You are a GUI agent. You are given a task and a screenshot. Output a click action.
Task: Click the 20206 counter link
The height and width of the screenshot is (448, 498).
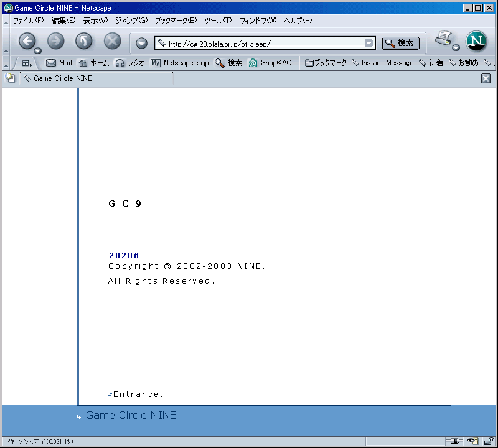124,256
